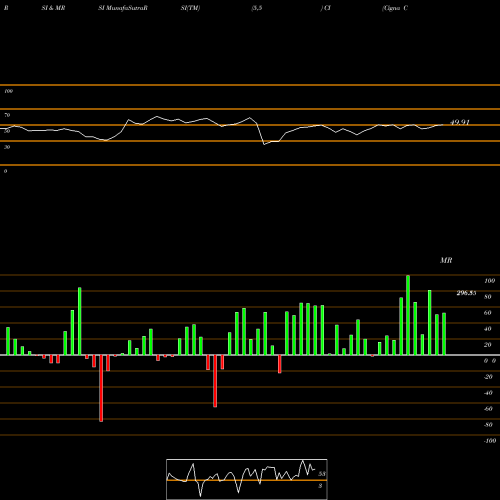Click the -80 label on MR axis

click(488, 425)
